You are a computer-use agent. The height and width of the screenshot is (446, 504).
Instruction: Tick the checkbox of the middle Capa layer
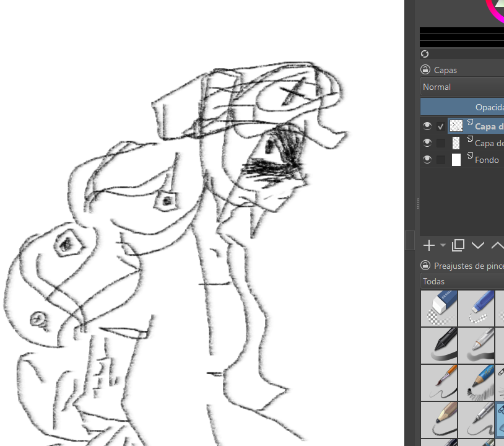click(441, 143)
